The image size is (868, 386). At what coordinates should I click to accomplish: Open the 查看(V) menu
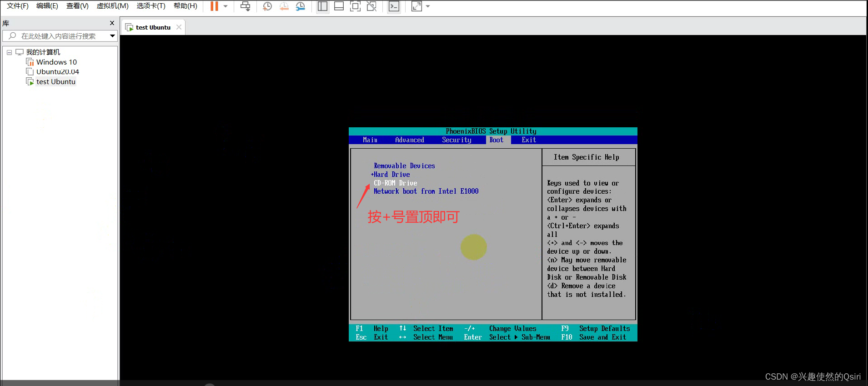click(x=77, y=6)
